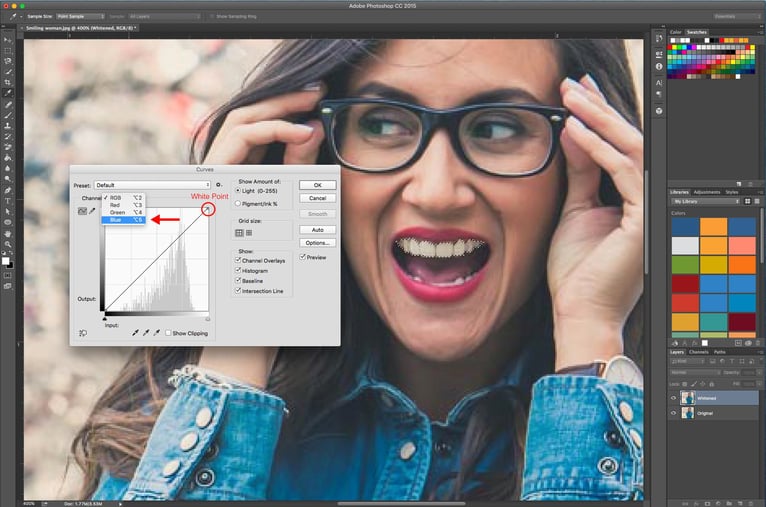This screenshot has height=507, width=766.
Task: Open the Curves preset gear menu
Action: (x=219, y=185)
